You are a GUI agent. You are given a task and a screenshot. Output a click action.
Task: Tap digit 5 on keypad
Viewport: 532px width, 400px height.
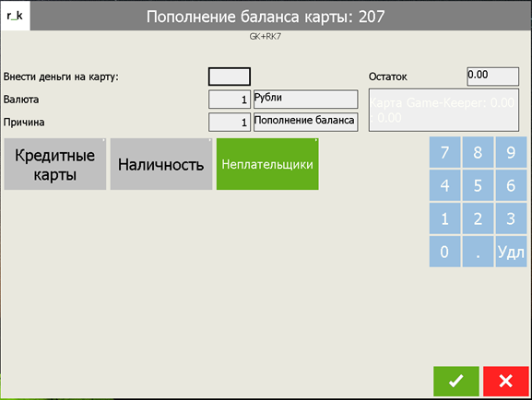coord(478,185)
